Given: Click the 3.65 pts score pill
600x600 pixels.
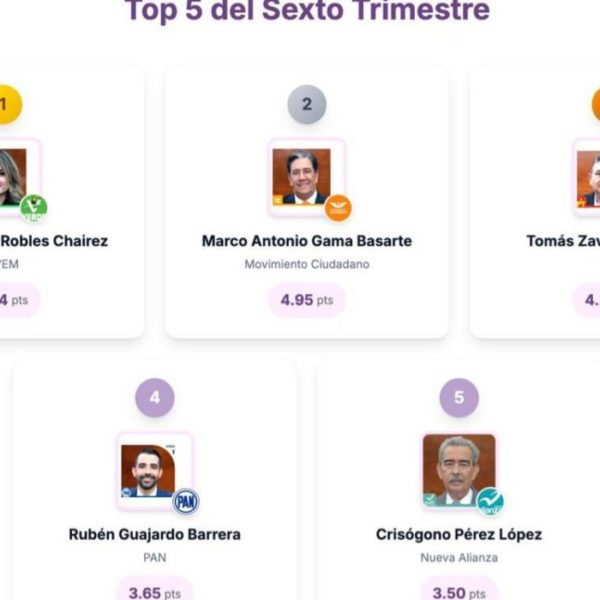Looking at the screenshot, I should tap(155, 592).
